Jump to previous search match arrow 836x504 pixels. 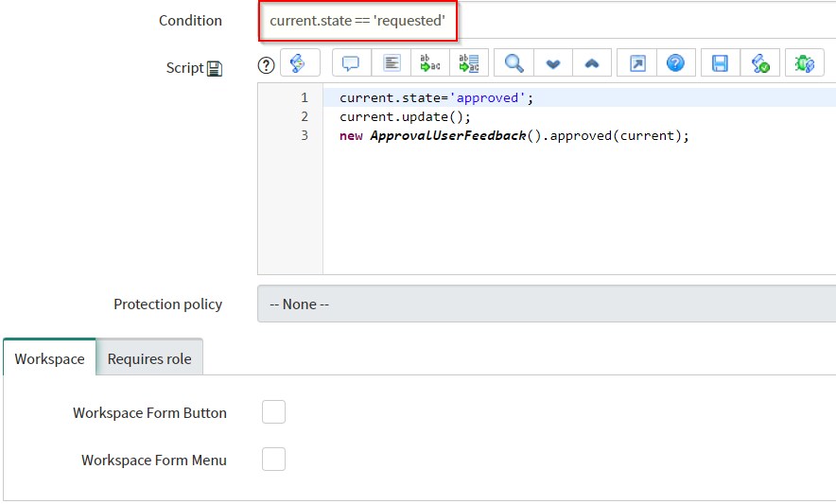tap(592, 63)
